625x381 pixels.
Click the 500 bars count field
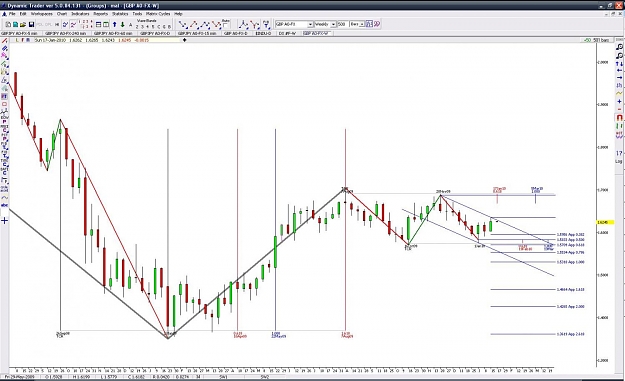click(343, 24)
